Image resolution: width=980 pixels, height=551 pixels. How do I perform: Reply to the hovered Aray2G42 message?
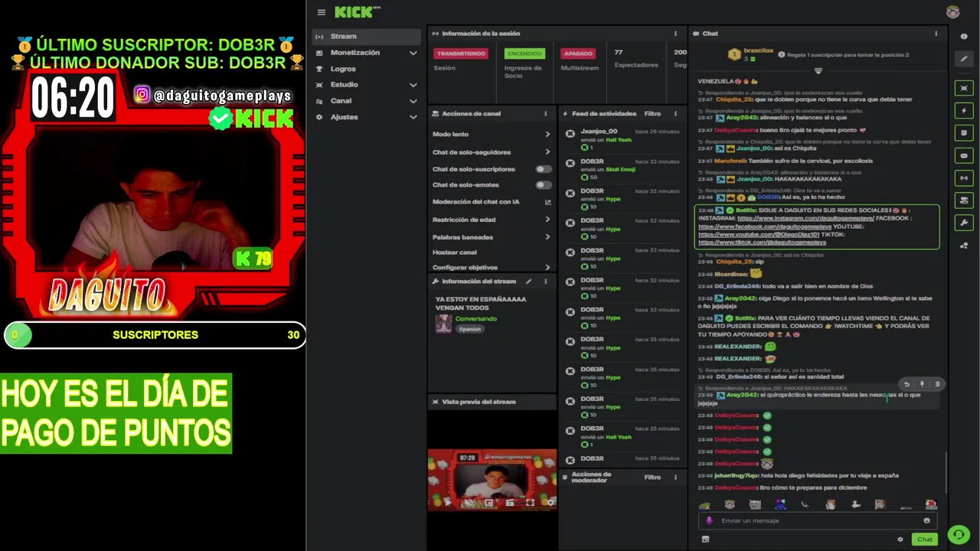pyautogui.click(x=906, y=385)
